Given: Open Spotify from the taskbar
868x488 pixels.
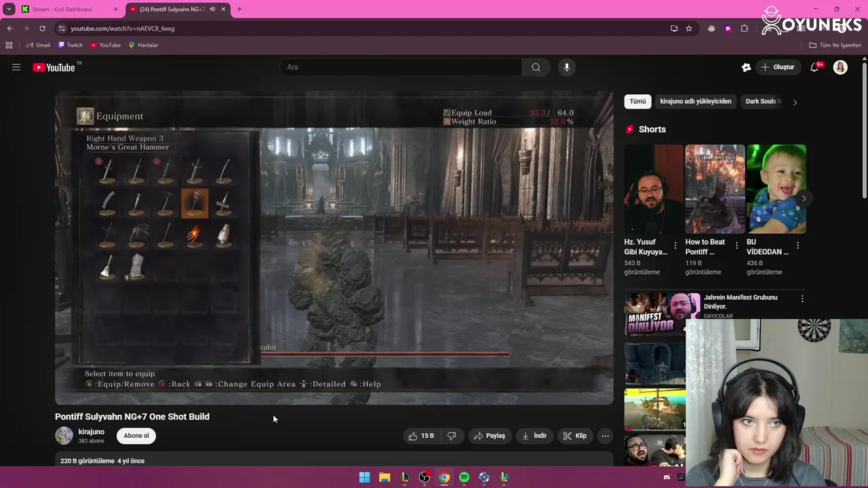Looking at the screenshot, I should click(464, 477).
